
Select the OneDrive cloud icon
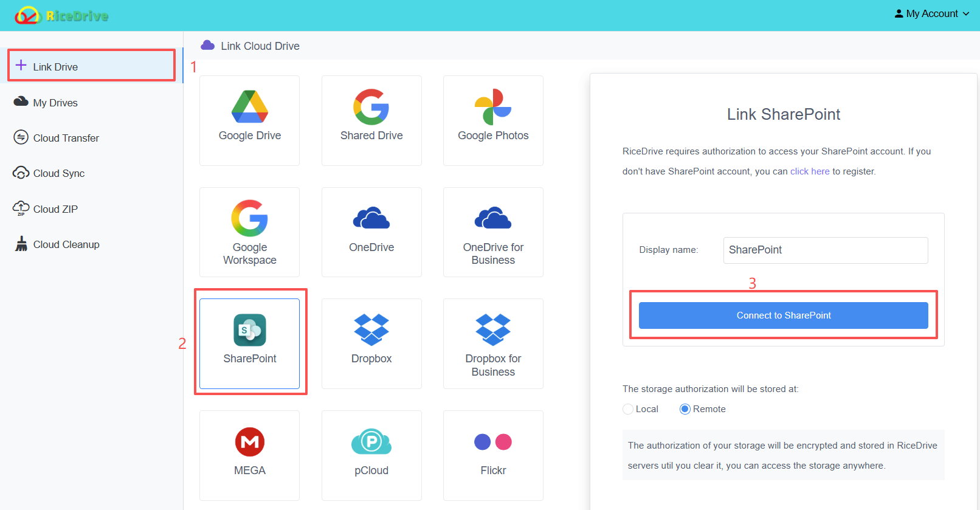tap(371, 218)
